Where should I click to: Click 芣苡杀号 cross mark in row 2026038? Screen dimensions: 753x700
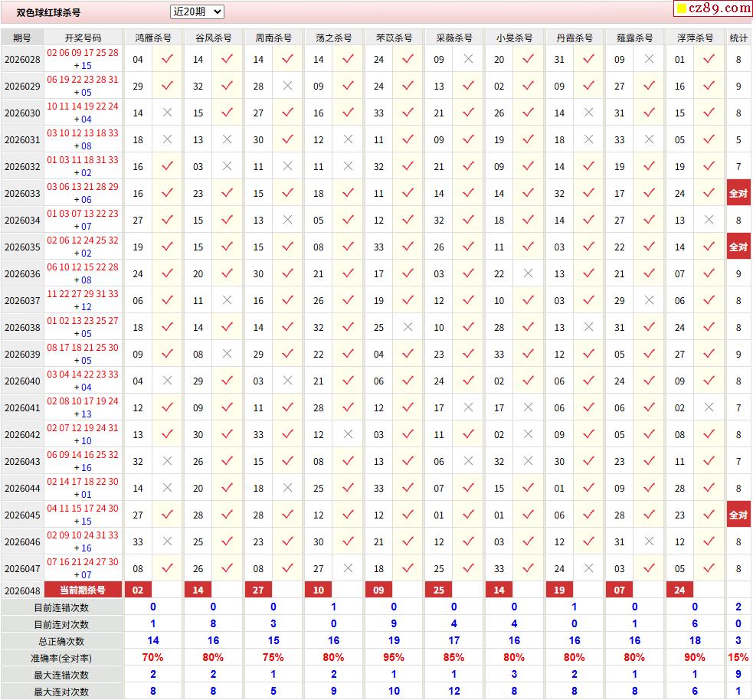[x=408, y=327]
